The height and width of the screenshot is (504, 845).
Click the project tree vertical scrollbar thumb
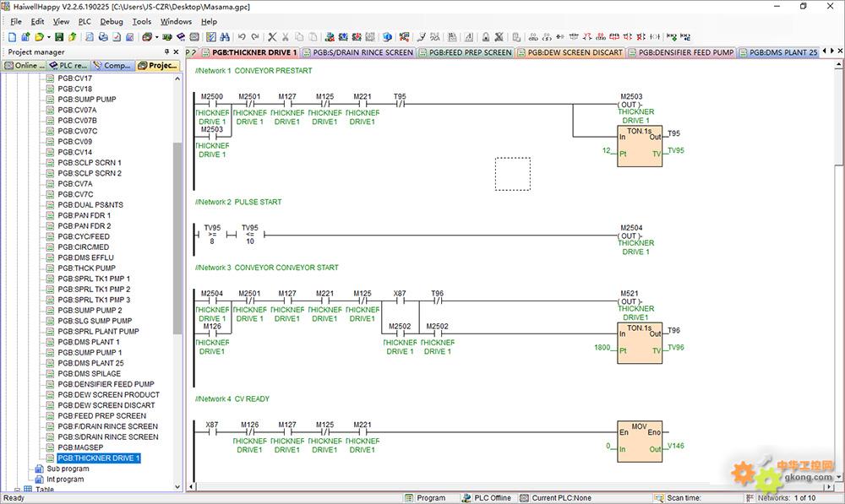(x=177, y=238)
